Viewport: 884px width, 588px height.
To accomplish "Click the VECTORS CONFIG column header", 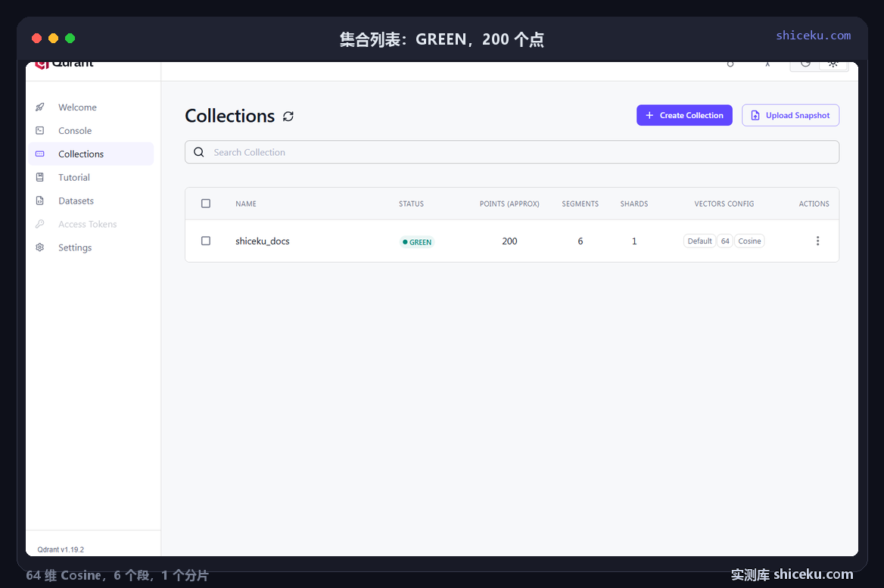I will pyautogui.click(x=724, y=204).
